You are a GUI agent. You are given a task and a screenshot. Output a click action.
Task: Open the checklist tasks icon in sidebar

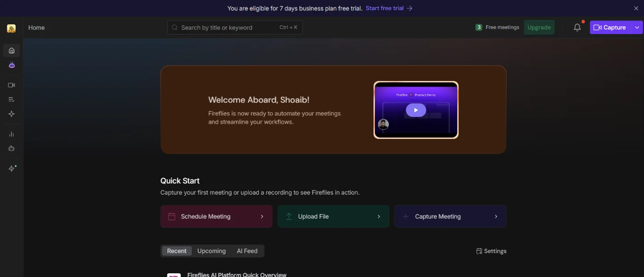[x=11, y=99]
